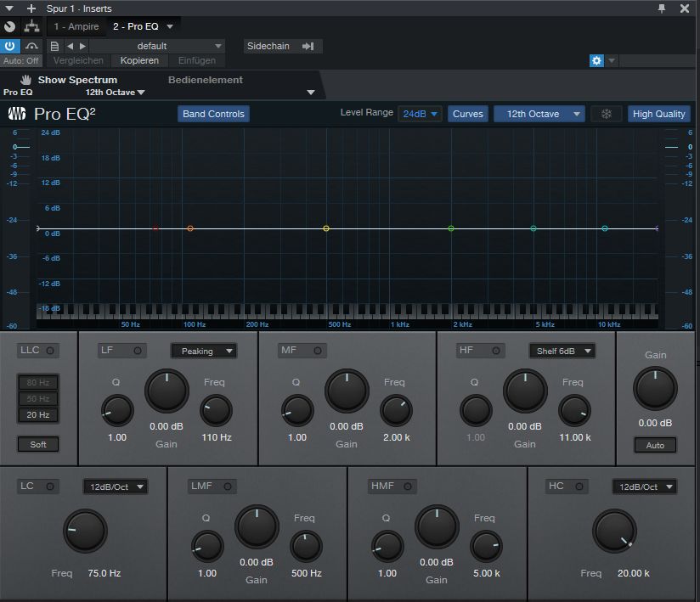Click the MF Gain knob
Screen dimensions: 700x602
pos(347,391)
